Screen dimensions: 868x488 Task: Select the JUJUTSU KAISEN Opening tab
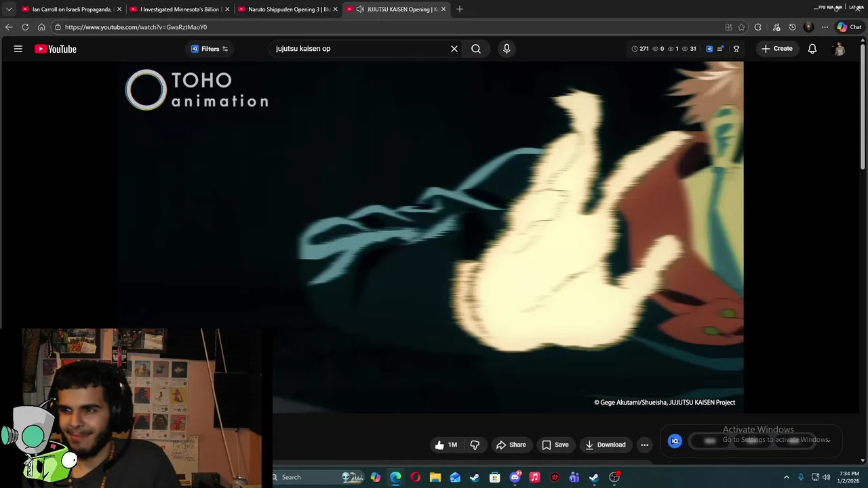(x=396, y=9)
